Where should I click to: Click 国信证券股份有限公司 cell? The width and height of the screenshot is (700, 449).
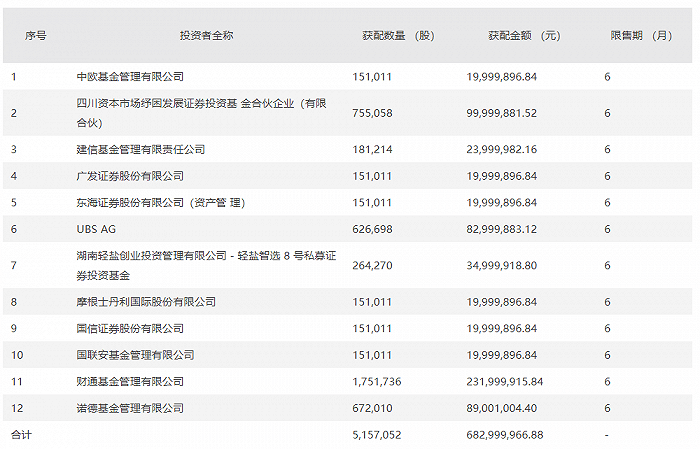(x=130, y=328)
